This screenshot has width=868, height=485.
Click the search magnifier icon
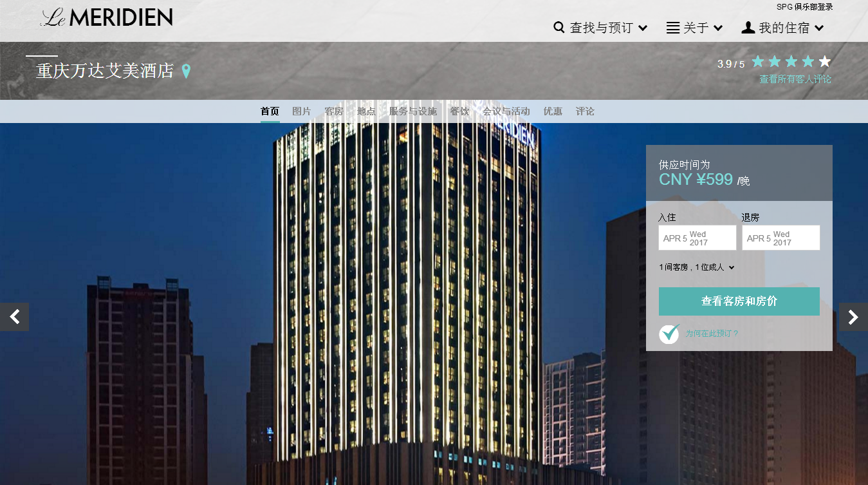point(559,28)
